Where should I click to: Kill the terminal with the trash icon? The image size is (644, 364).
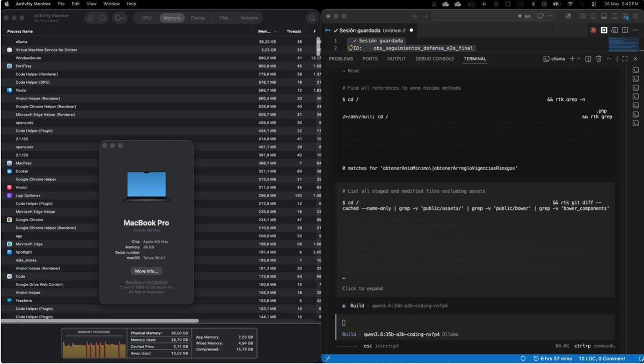click(x=598, y=59)
